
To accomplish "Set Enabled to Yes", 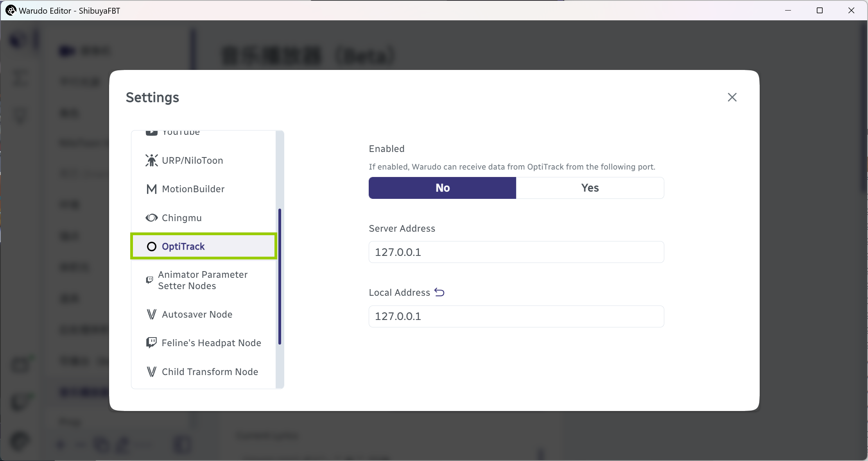I will 590,188.
